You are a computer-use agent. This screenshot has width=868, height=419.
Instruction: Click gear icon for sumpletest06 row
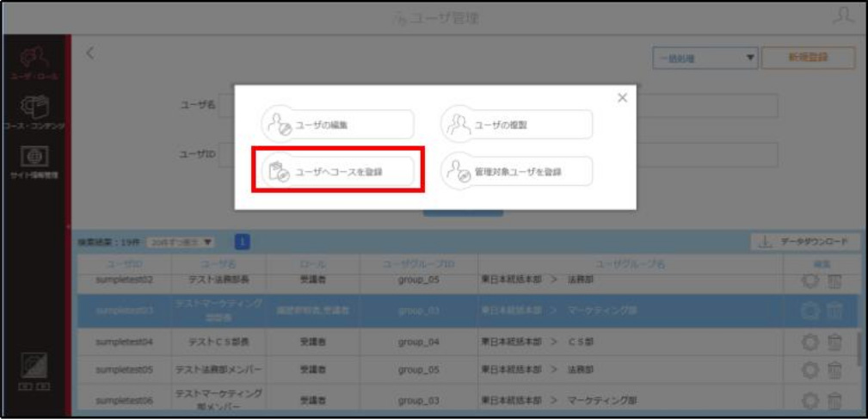tap(811, 399)
